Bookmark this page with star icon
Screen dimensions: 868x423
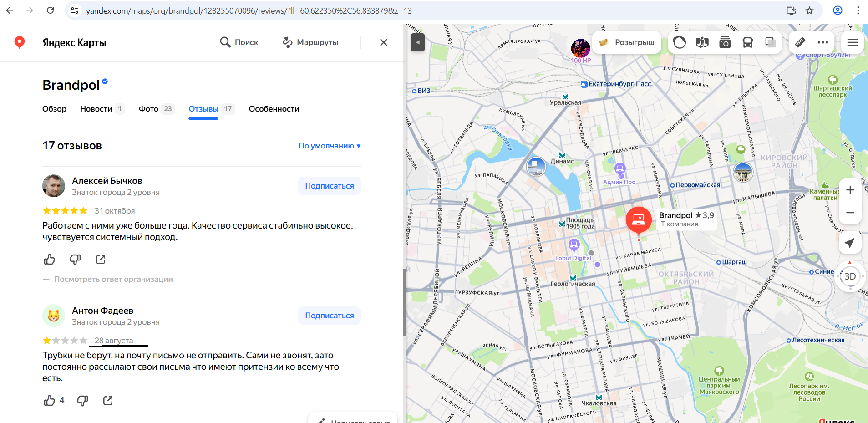(x=809, y=10)
